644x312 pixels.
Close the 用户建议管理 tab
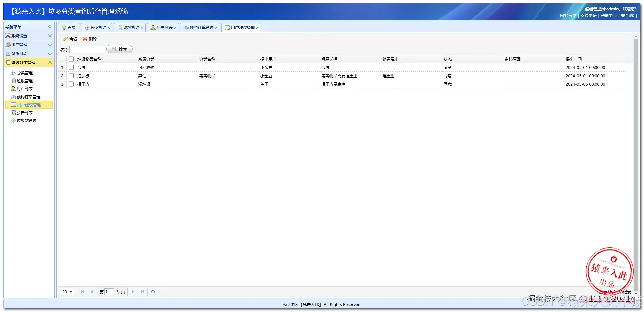[257, 28]
